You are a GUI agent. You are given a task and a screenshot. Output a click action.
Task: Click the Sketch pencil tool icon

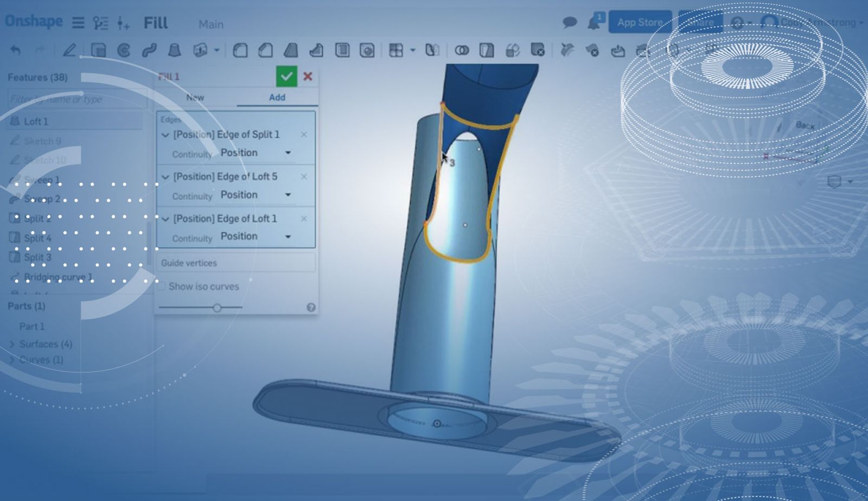pos(69,50)
